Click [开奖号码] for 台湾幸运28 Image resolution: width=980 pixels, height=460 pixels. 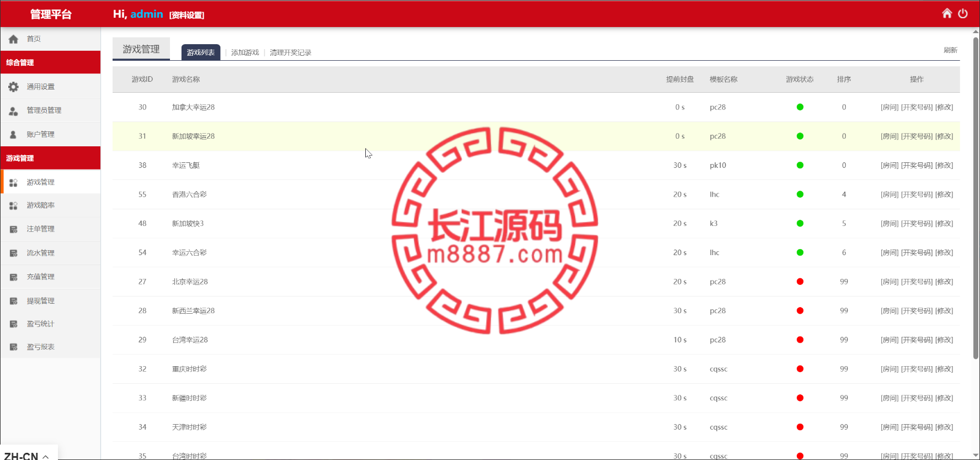point(917,340)
